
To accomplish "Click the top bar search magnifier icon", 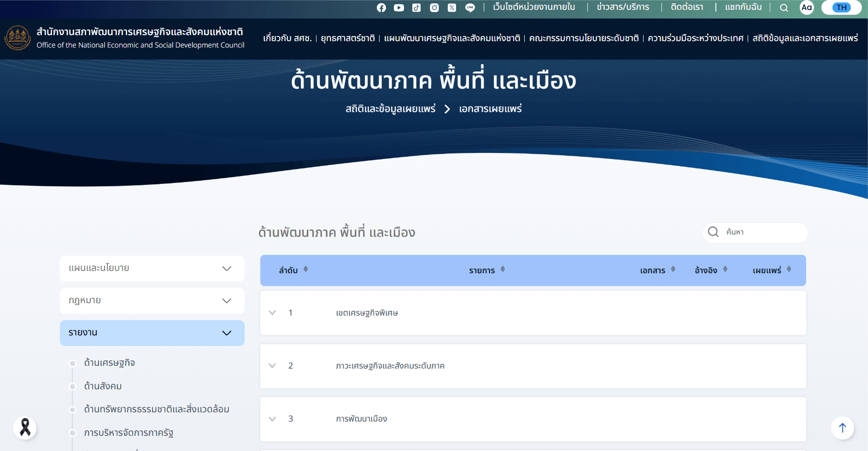I will 784,8.
